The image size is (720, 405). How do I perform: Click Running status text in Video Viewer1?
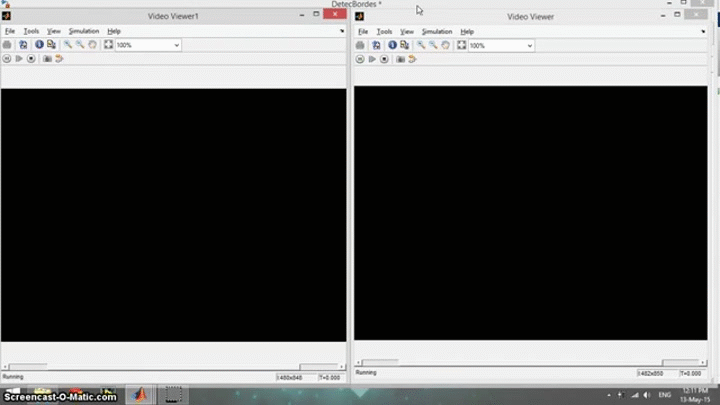[13, 377]
